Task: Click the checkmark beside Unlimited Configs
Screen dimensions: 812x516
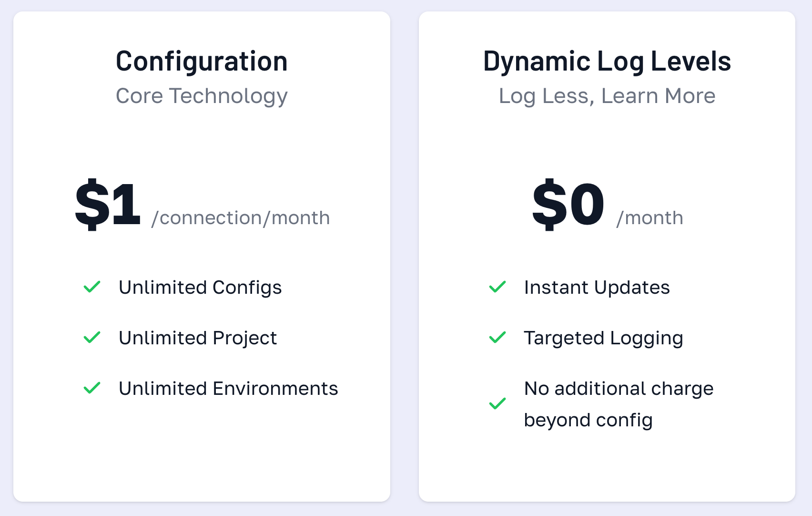Action: [x=92, y=287]
